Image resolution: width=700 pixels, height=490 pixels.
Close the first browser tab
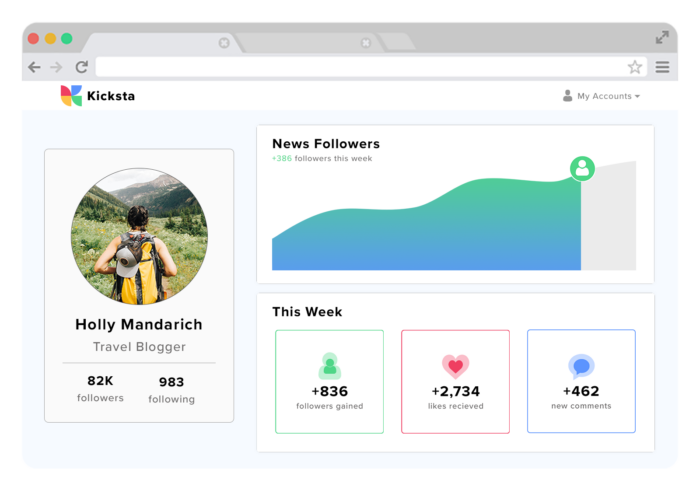tap(224, 43)
